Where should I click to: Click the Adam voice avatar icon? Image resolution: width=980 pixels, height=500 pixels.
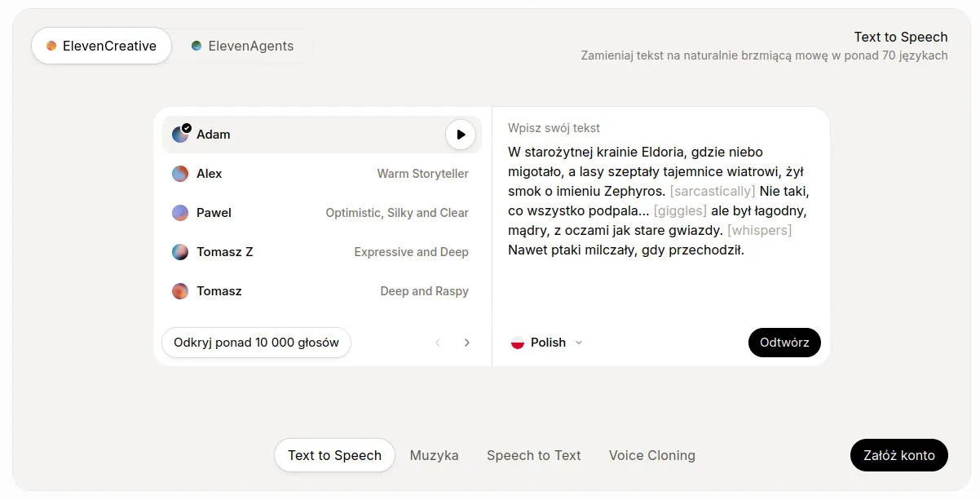click(179, 134)
